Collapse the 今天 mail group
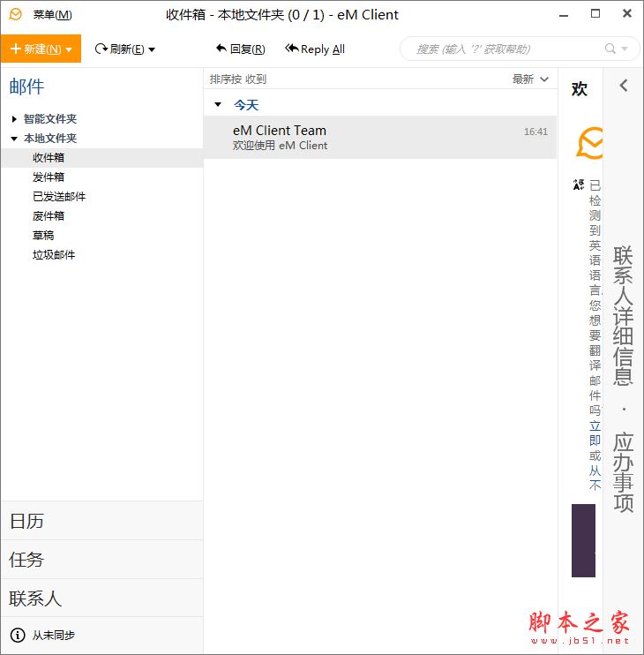 pyautogui.click(x=219, y=105)
